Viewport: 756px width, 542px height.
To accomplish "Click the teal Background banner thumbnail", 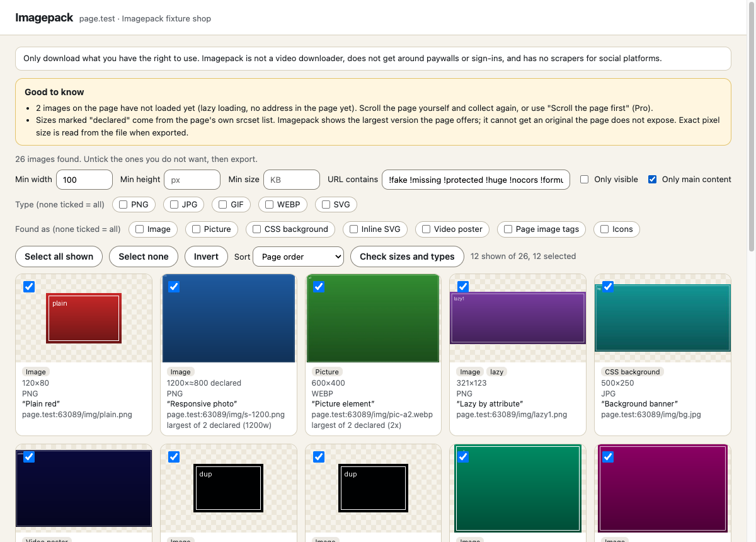I will pos(663,318).
